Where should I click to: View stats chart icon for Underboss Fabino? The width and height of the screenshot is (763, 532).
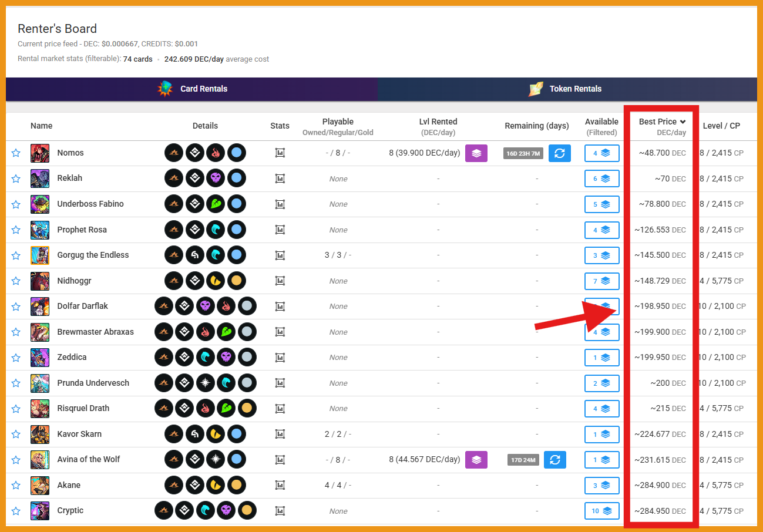tap(280, 204)
